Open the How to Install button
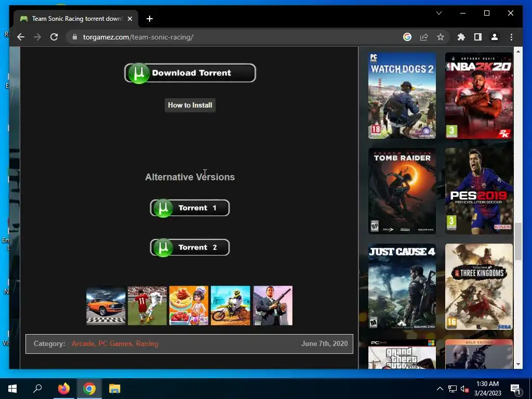532x399 pixels. click(190, 105)
